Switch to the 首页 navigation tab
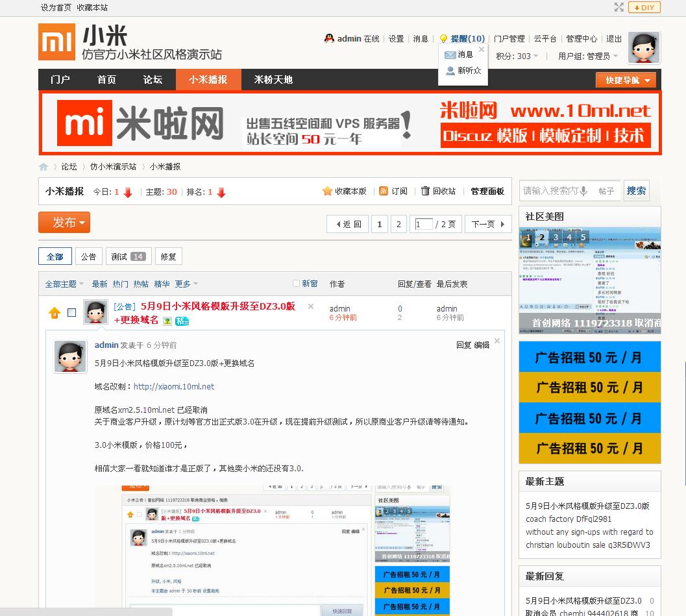Screen dimensions: 686x616 coord(106,80)
